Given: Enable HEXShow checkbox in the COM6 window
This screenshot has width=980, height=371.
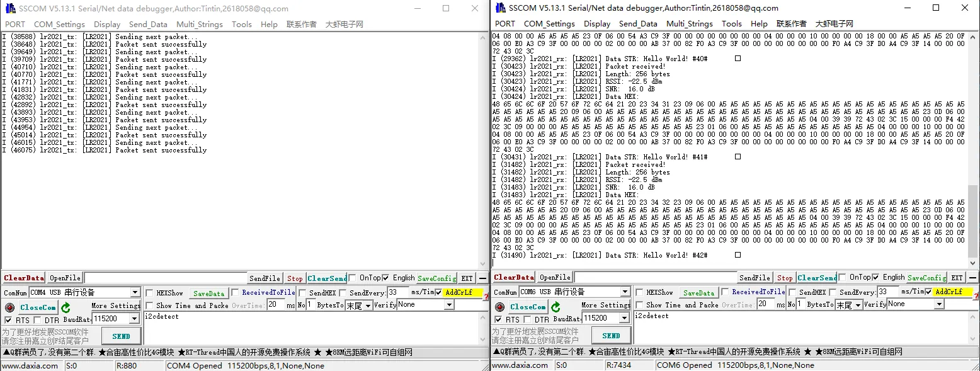Looking at the screenshot, I should click(640, 292).
